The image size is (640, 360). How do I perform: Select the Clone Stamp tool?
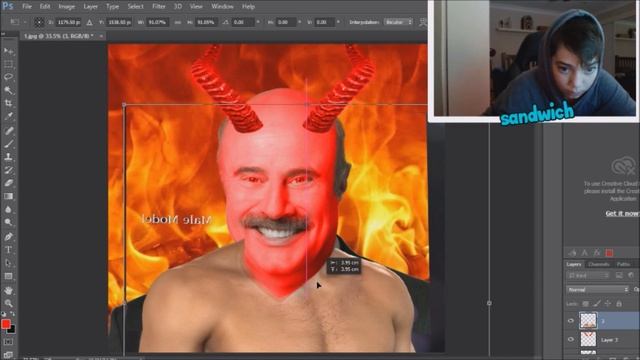point(8,156)
